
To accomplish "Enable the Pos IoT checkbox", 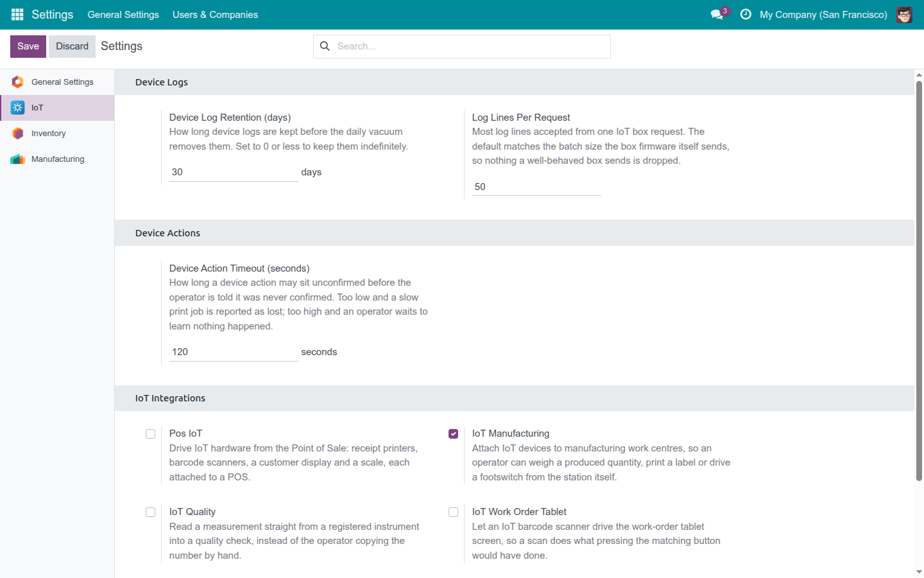I will tap(150, 433).
